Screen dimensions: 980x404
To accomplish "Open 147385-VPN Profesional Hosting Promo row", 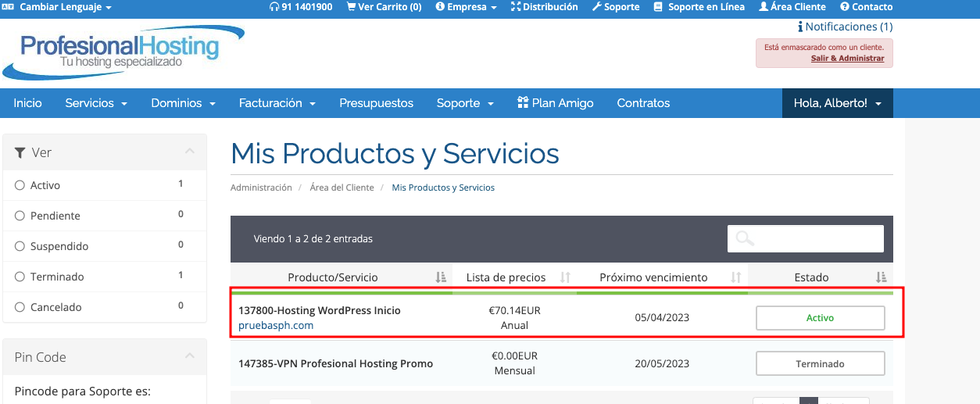I will click(335, 363).
